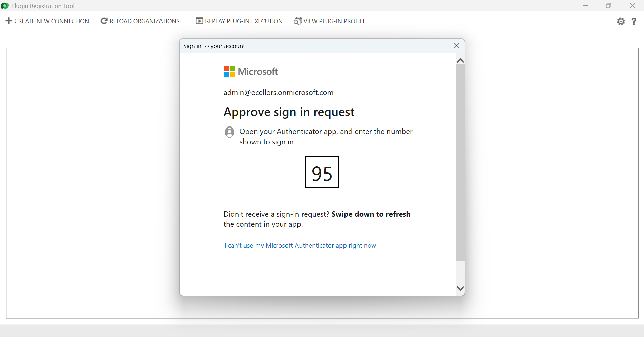Select the number 95 verification code box
The image size is (644, 337).
(x=322, y=172)
